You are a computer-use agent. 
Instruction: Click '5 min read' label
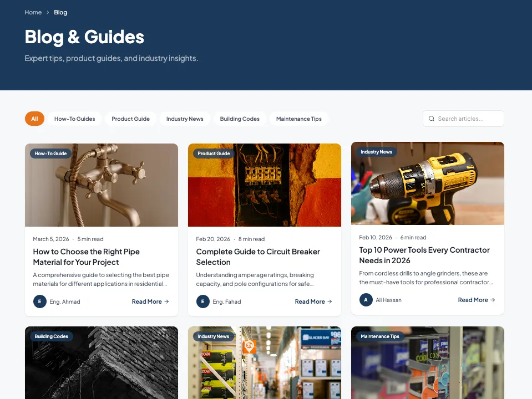tap(90, 239)
